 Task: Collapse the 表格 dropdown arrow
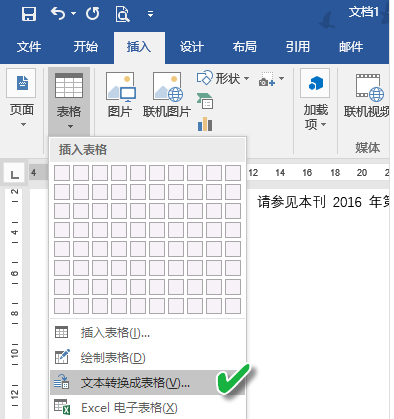[70, 127]
